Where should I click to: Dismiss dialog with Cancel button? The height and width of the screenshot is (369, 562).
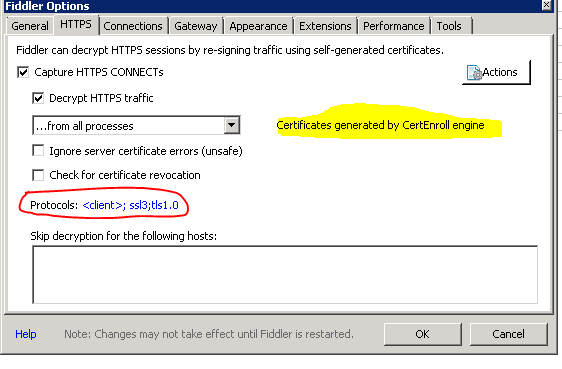508,334
